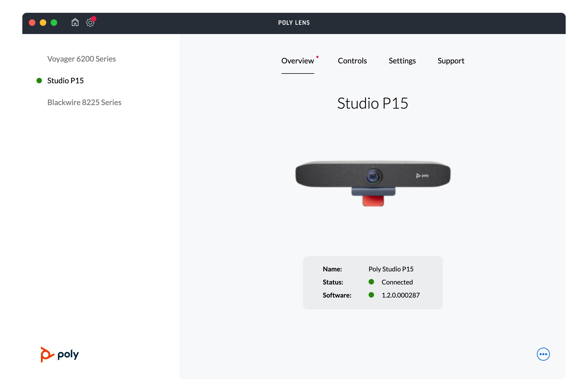This screenshot has height=392, width=588.
Task: Open the Settings tab
Action: [402, 61]
